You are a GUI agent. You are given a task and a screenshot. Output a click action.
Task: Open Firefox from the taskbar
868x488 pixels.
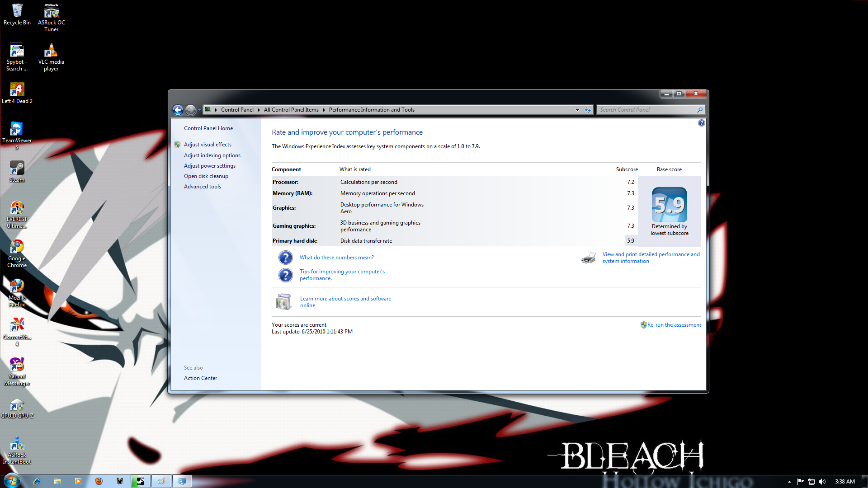[99, 481]
